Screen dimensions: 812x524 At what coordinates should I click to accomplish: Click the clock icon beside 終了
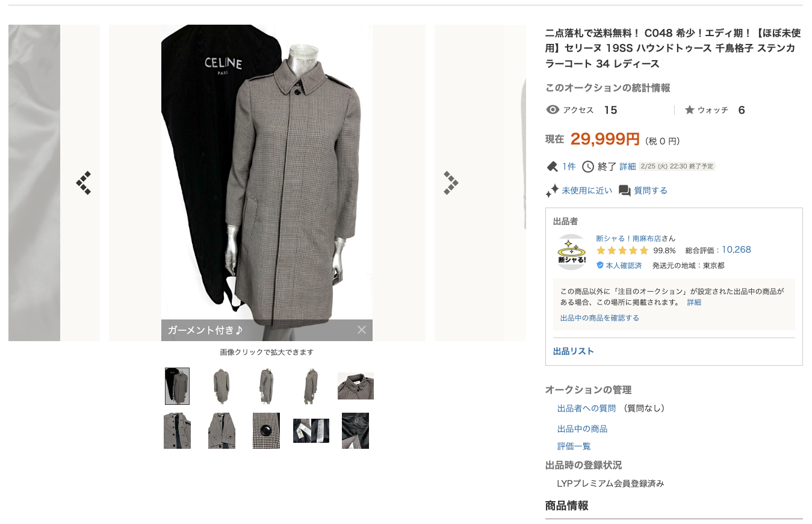point(587,167)
